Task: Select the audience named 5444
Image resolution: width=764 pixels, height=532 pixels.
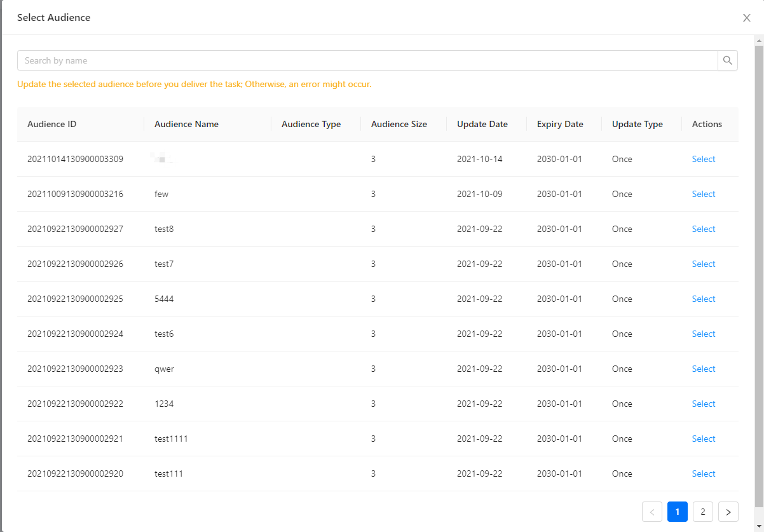Action: point(704,299)
